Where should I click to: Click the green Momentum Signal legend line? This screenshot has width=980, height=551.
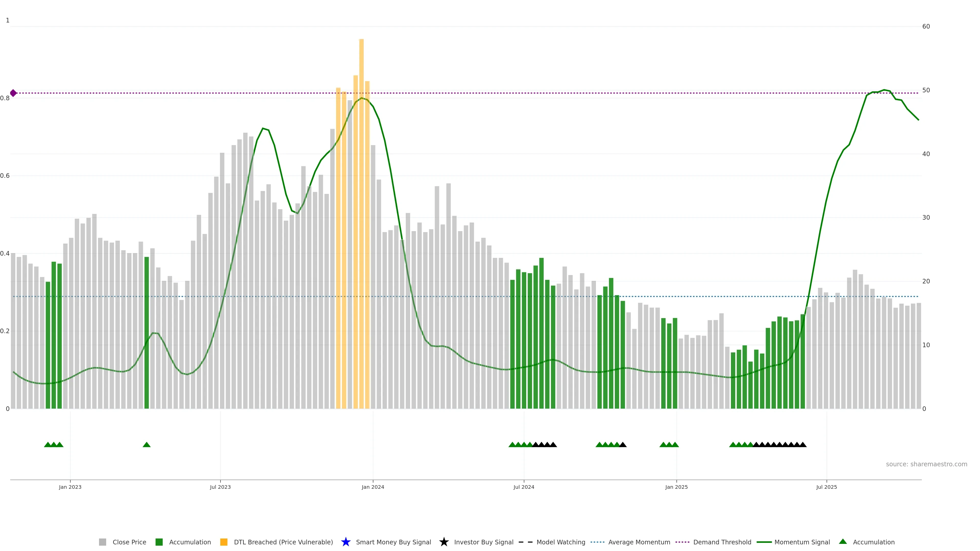[x=764, y=542]
